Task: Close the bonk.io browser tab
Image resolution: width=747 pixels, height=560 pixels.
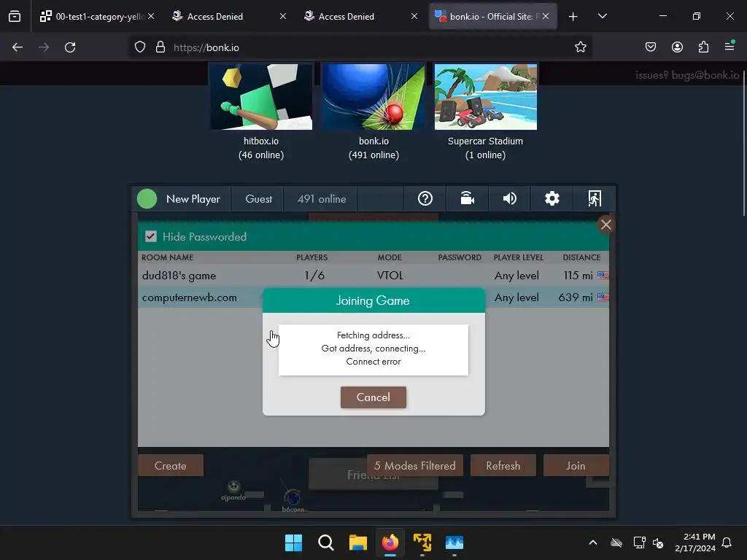Action: [x=546, y=16]
